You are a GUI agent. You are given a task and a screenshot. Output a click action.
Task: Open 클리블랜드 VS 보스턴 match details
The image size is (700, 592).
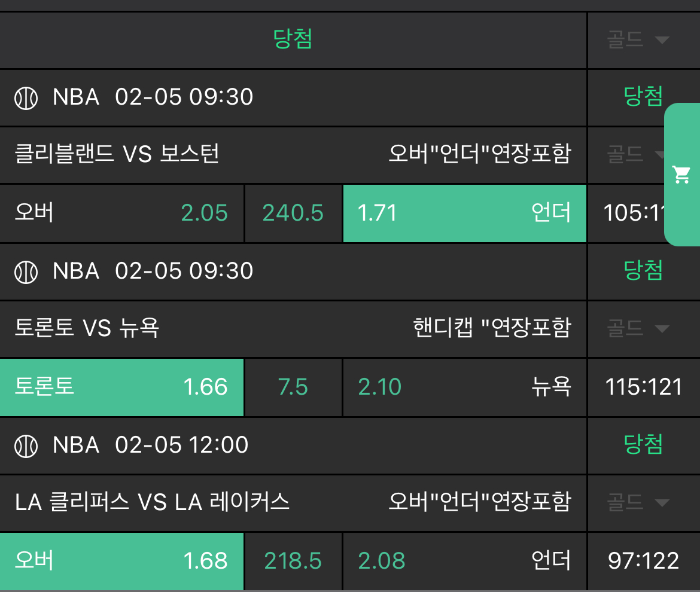(117, 154)
